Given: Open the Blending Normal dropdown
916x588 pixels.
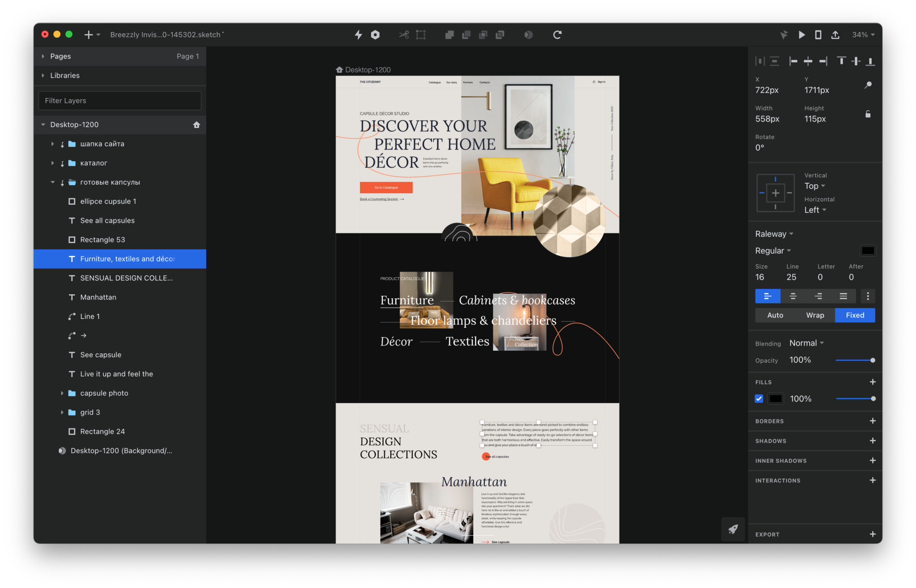Looking at the screenshot, I should (806, 343).
